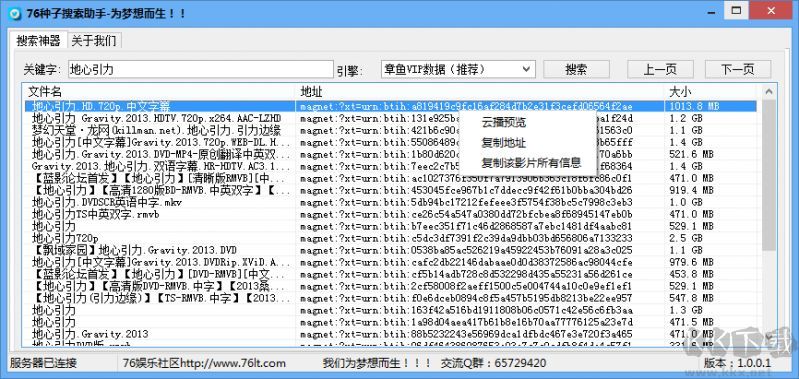Screen dimensions: 799x379
Task: Click the 交流Q群：65729420 status text
Action: 494,363
